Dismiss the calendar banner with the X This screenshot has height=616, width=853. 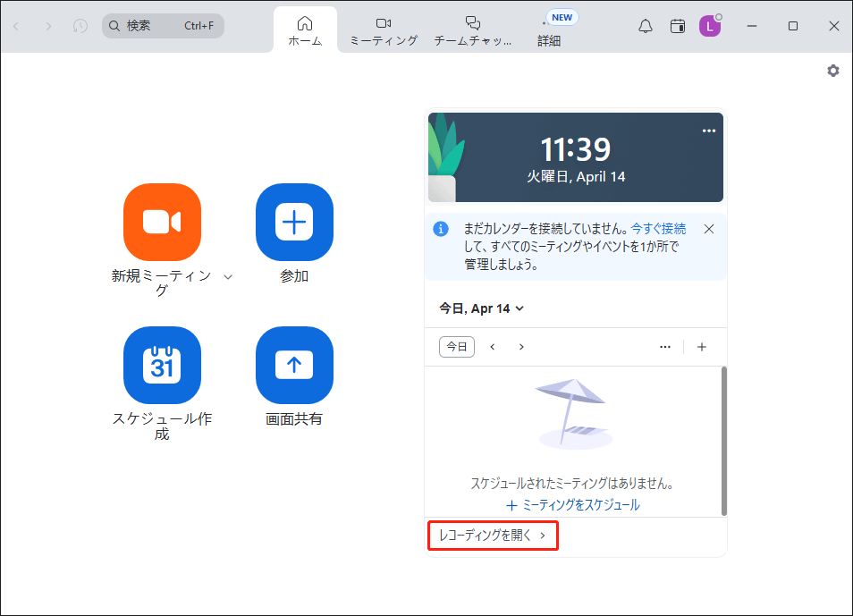click(708, 229)
